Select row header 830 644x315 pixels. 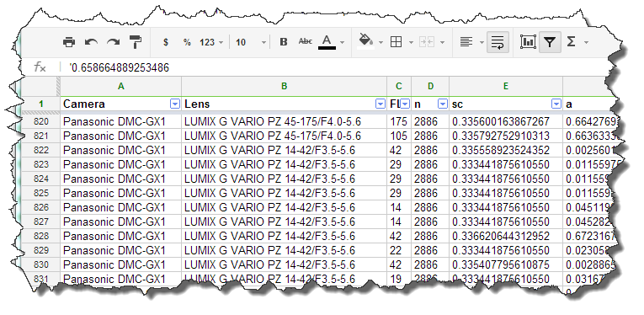[x=40, y=265]
